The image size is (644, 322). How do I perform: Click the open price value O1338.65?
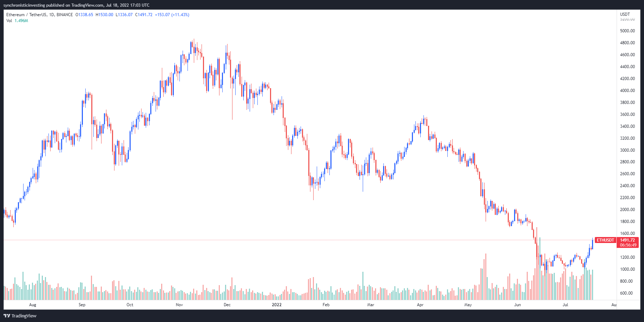point(84,15)
